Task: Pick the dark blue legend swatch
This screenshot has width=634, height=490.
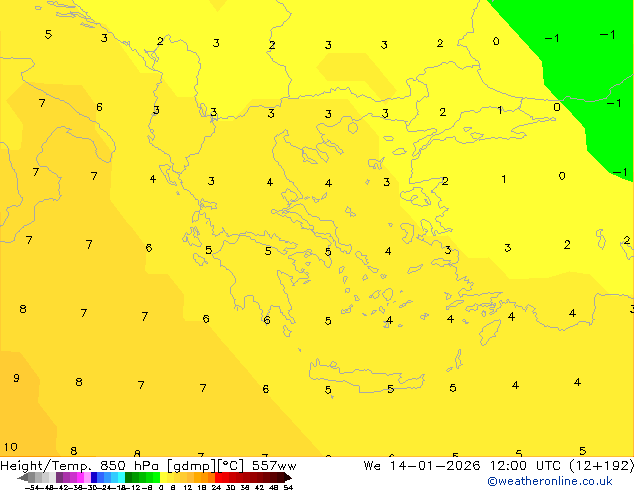Action: point(94,477)
